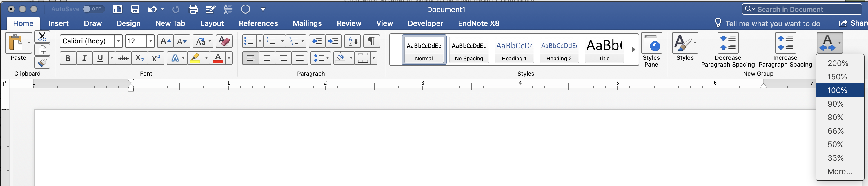
Task: Click the Share button
Action: [x=853, y=23]
